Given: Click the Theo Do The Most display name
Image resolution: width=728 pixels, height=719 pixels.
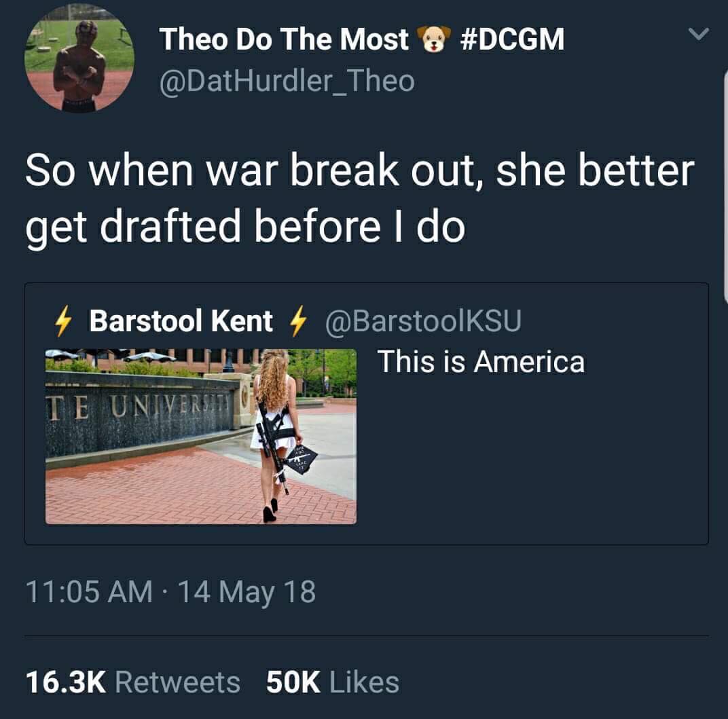Looking at the screenshot, I should click(283, 39).
